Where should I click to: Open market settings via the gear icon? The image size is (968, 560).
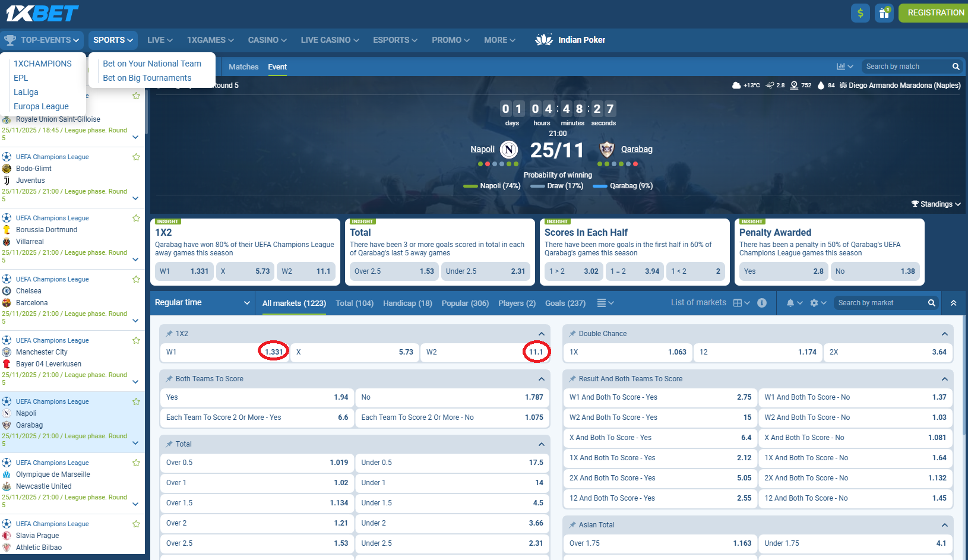[x=815, y=303]
